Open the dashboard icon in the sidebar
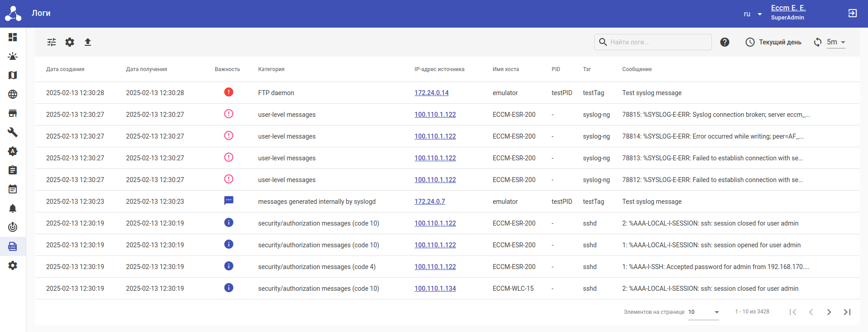Screen dimensions: 868x332 click(x=13, y=37)
